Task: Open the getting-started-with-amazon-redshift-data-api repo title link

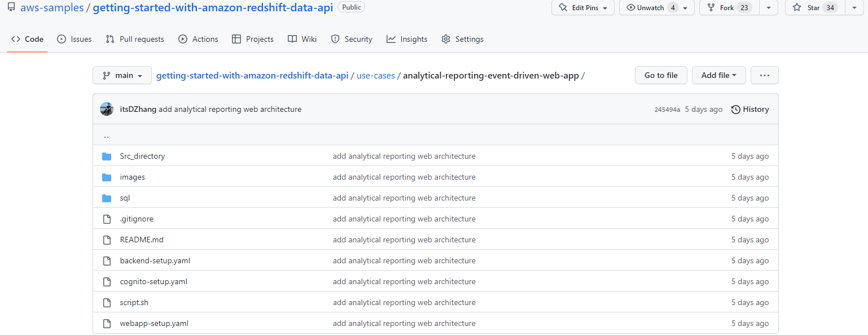Action: [x=213, y=7]
